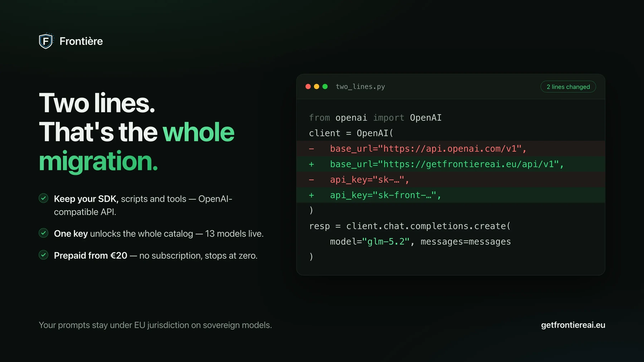Click the yellow window dot

point(317,87)
